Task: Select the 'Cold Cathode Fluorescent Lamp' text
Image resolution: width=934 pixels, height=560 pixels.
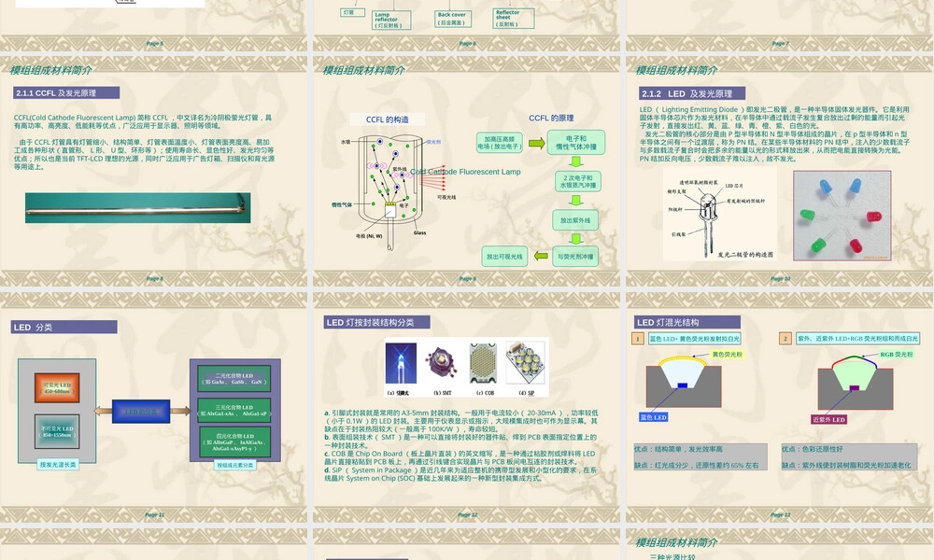Action: click(465, 172)
